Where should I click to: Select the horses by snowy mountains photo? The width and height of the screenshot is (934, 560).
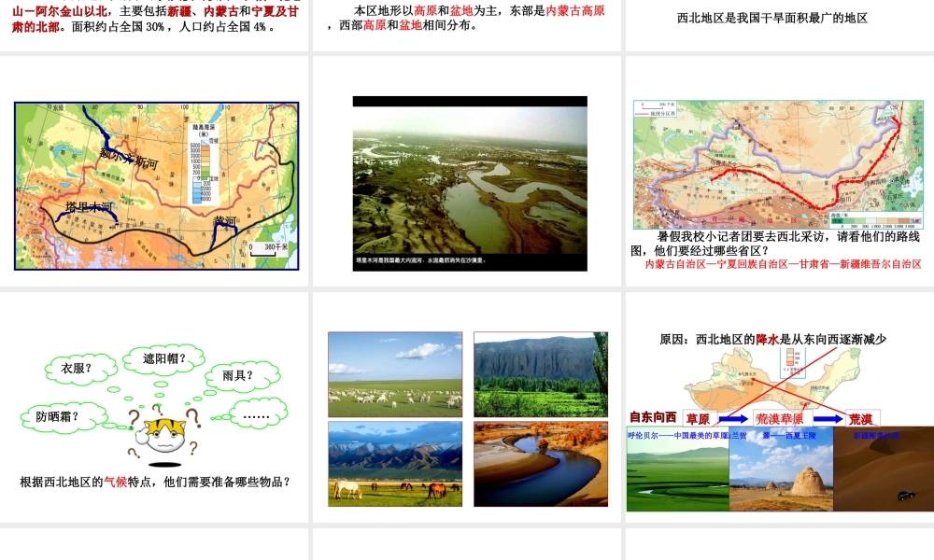pos(395,464)
